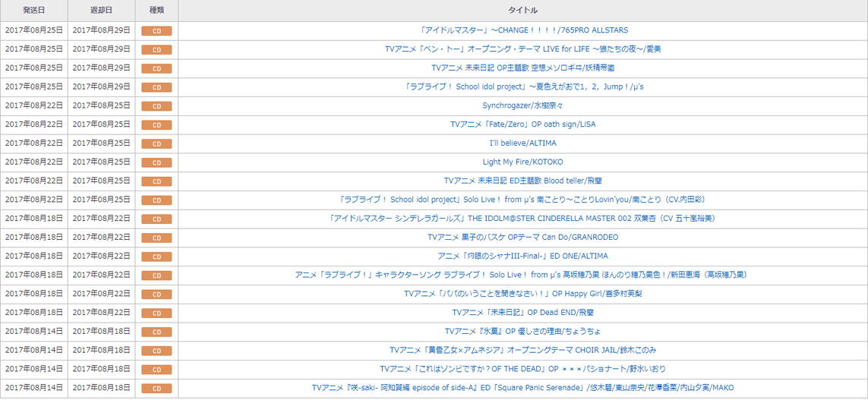The width and height of the screenshot is (868, 400).
Task: Open the Synchrogazer/水樹奈々 title link
Action: [522, 105]
